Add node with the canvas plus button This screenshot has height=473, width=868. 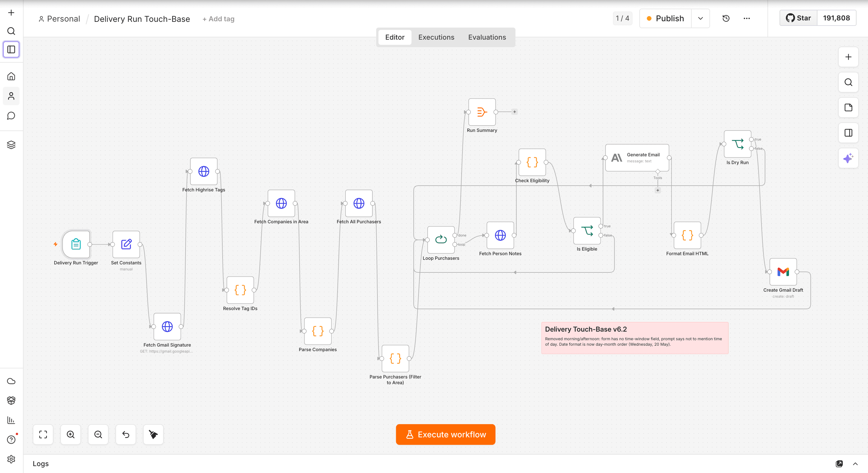848,57
